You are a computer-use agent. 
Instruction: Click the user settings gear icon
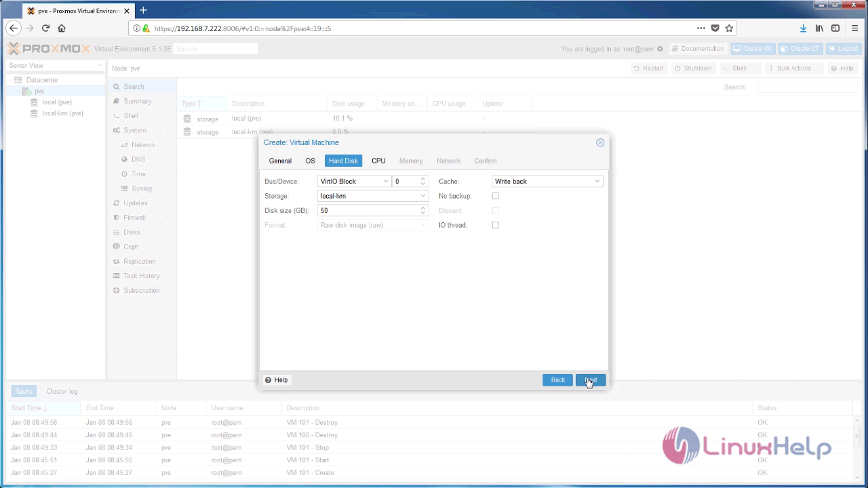coord(660,49)
